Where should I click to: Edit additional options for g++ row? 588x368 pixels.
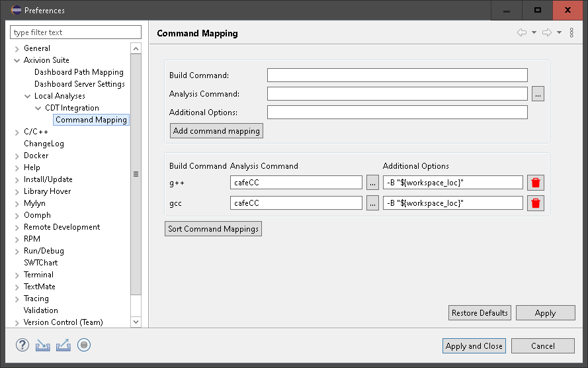point(452,183)
